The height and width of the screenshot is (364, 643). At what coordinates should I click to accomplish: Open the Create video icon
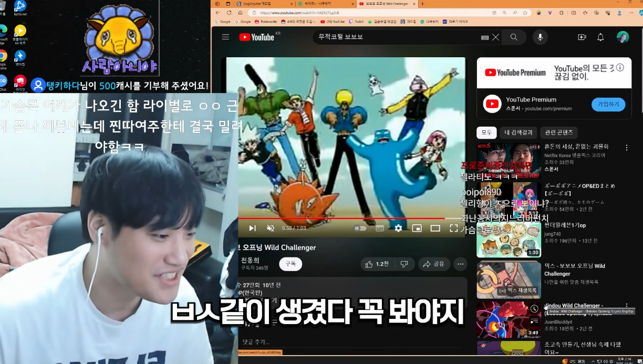tap(582, 37)
